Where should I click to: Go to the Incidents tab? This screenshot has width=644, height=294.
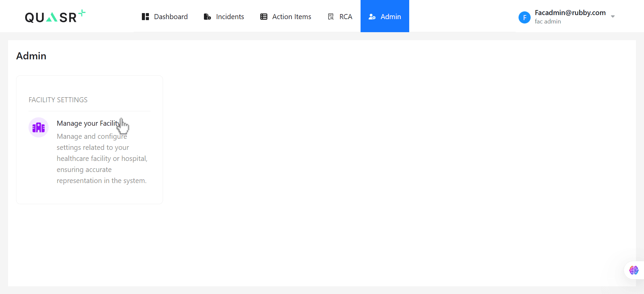click(x=224, y=16)
